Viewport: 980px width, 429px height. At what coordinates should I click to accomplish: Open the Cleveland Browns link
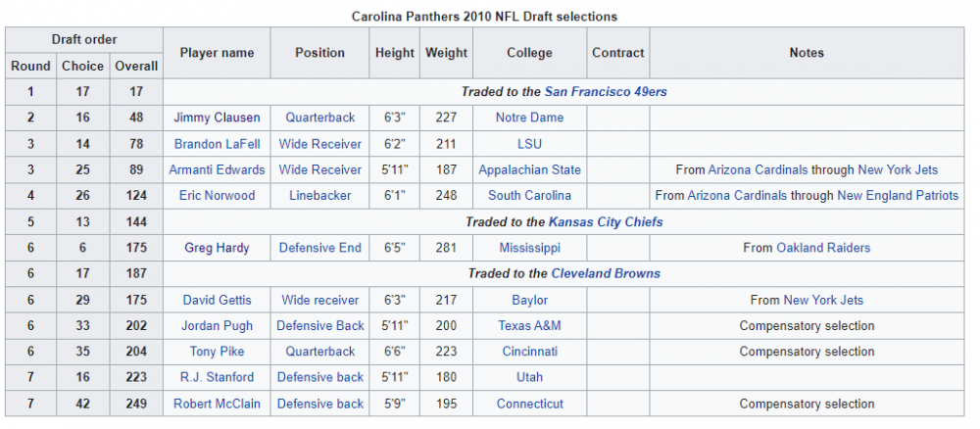point(606,274)
